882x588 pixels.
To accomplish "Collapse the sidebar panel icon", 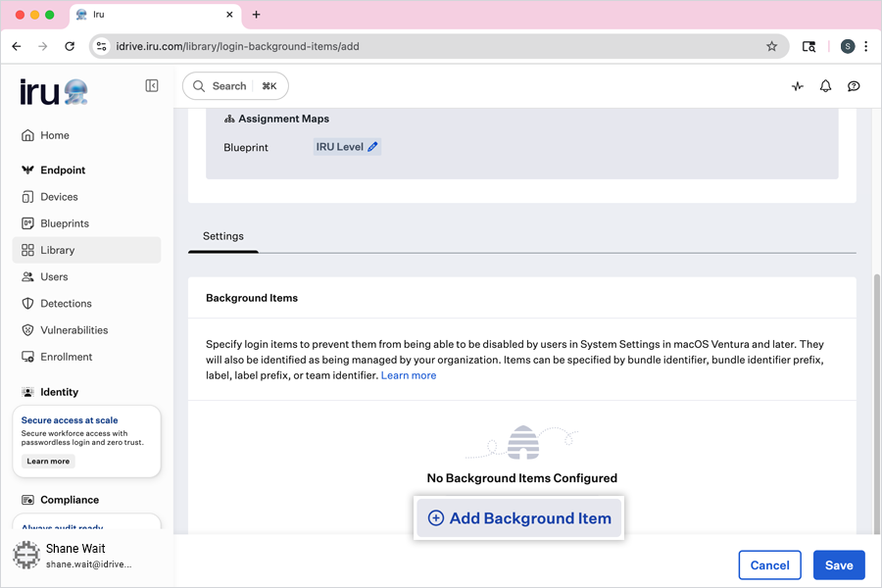I will pyautogui.click(x=152, y=86).
